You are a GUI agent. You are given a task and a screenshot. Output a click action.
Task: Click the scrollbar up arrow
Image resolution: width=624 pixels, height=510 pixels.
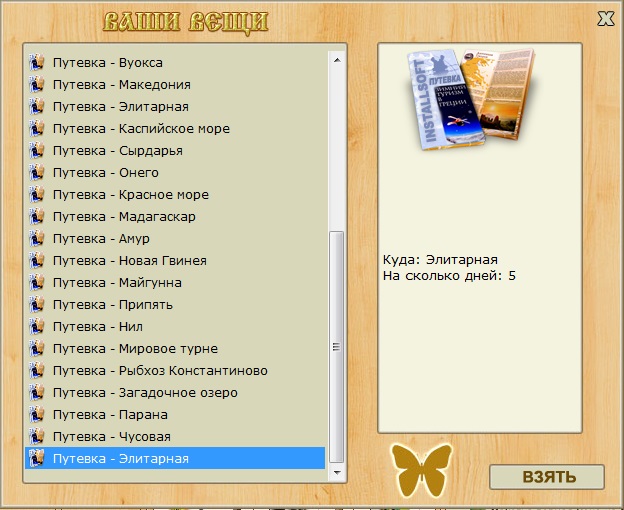point(337,60)
